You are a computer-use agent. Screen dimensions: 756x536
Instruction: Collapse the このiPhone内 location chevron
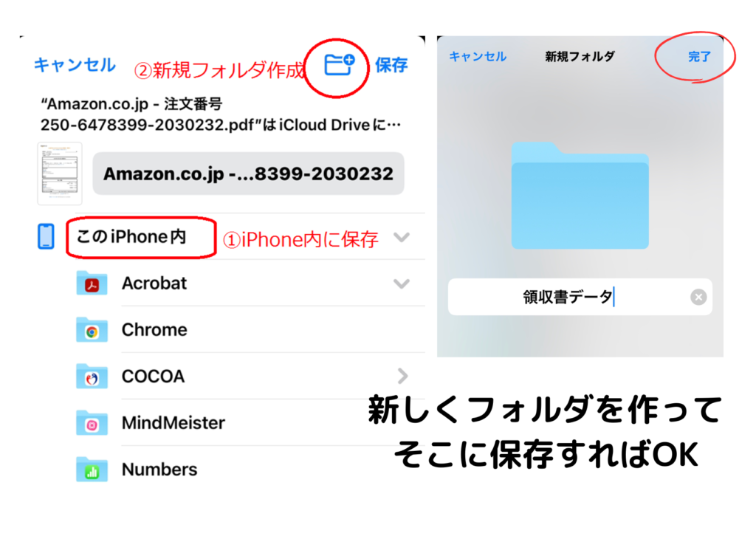tap(402, 237)
